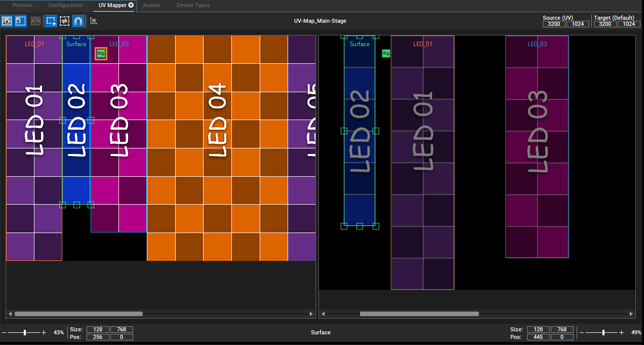Click the UV-Map_Main-Stage title text
The image size is (644, 345).
tap(320, 21)
